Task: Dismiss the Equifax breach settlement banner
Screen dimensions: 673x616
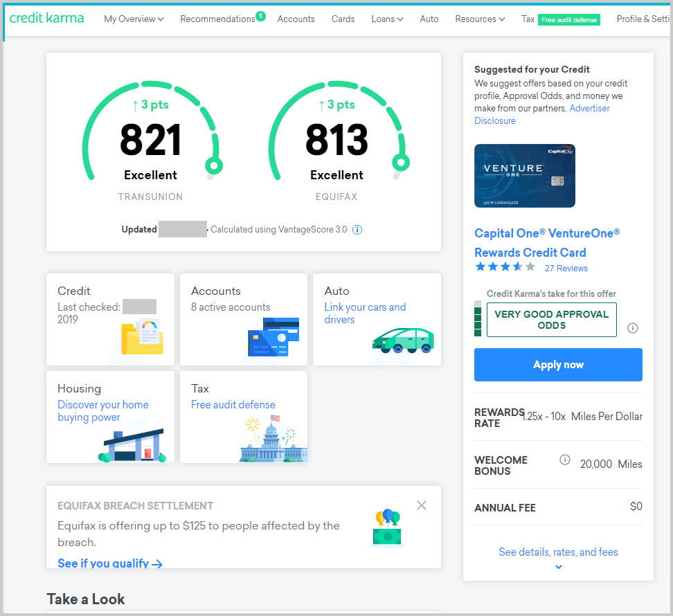Action: click(x=422, y=505)
